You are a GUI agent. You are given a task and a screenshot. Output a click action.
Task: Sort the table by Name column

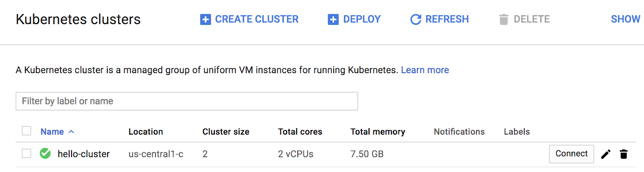click(x=52, y=132)
